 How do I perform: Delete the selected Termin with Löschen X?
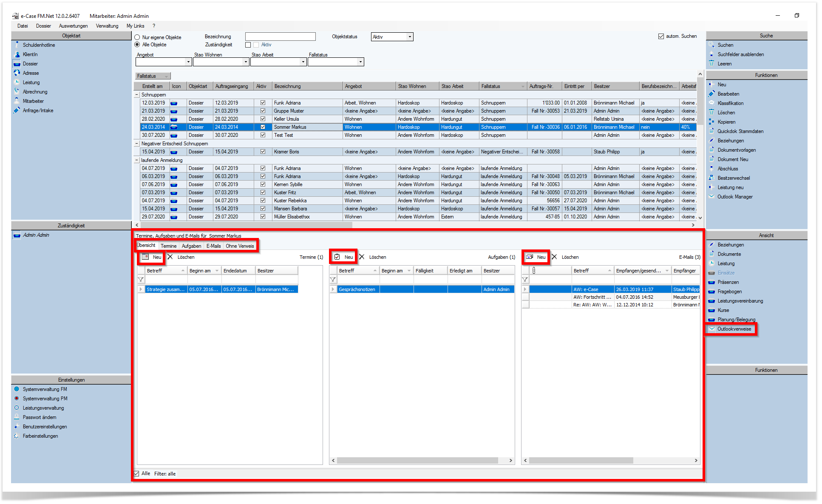coord(170,257)
